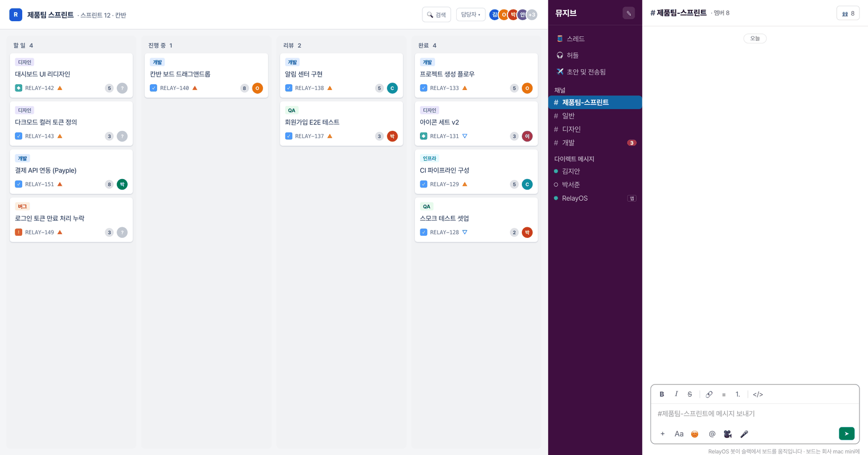Expand the 채널 section in the sidebar
The width and height of the screenshot is (868, 455).
(560, 90)
